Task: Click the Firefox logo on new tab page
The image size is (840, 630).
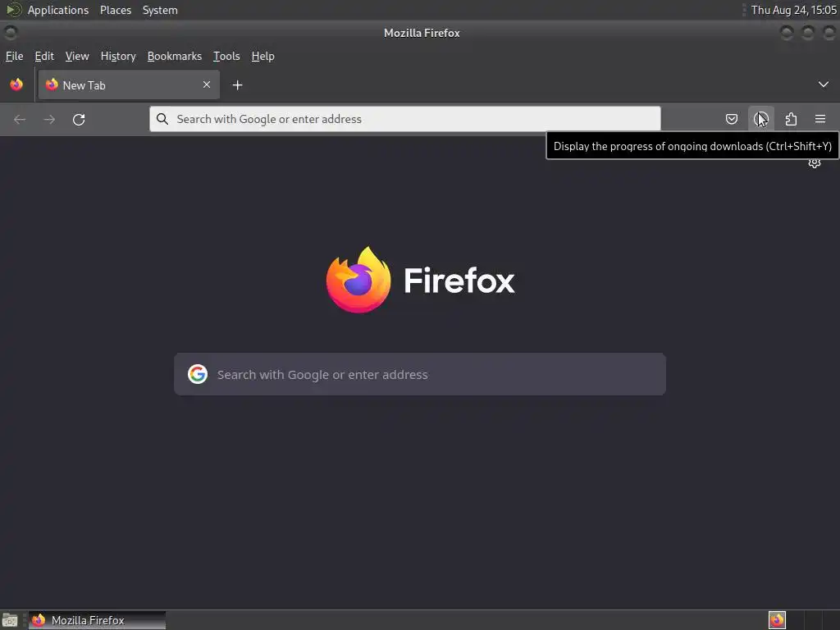Action: point(358,280)
